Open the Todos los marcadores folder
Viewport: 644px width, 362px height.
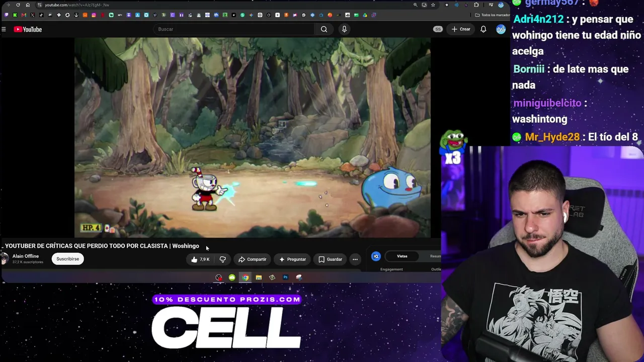pyautogui.click(x=493, y=15)
